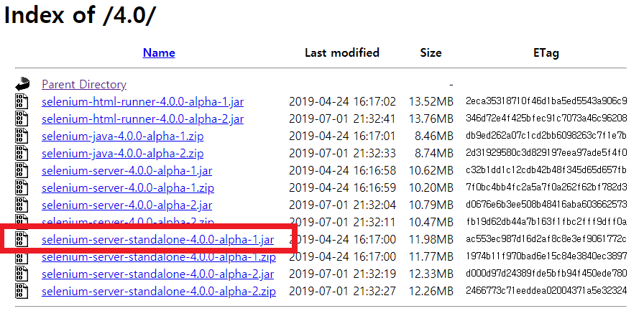Click the size value '13.52MB'

[431, 101]
